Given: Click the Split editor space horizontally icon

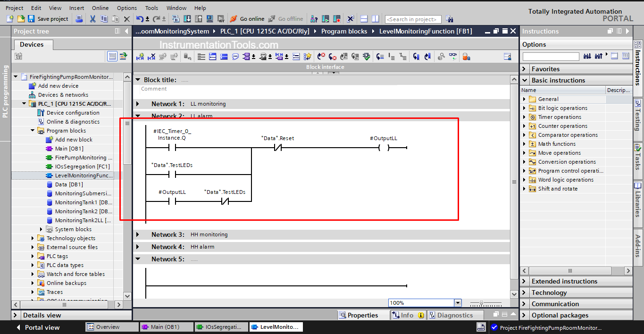Looking at the screenshot, I should tap(364, 19).
